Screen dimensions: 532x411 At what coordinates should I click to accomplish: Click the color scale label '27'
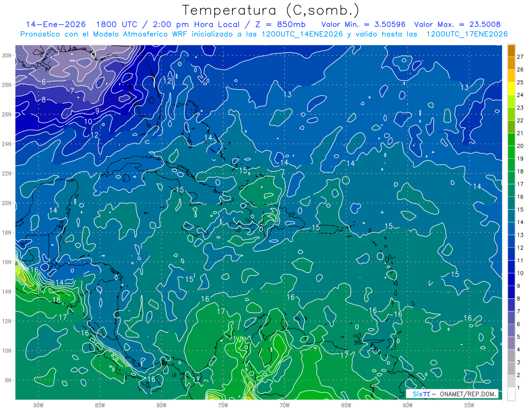coord(520,56)
